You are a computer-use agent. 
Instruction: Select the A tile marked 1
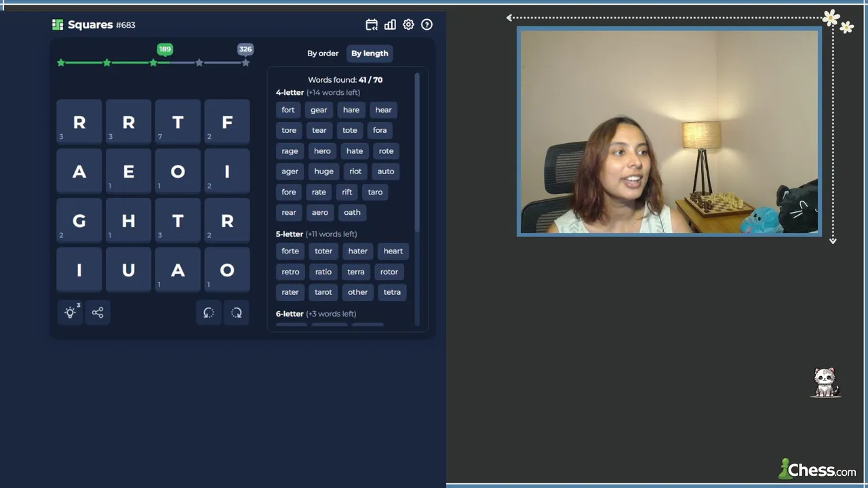[x=178, y=270]
